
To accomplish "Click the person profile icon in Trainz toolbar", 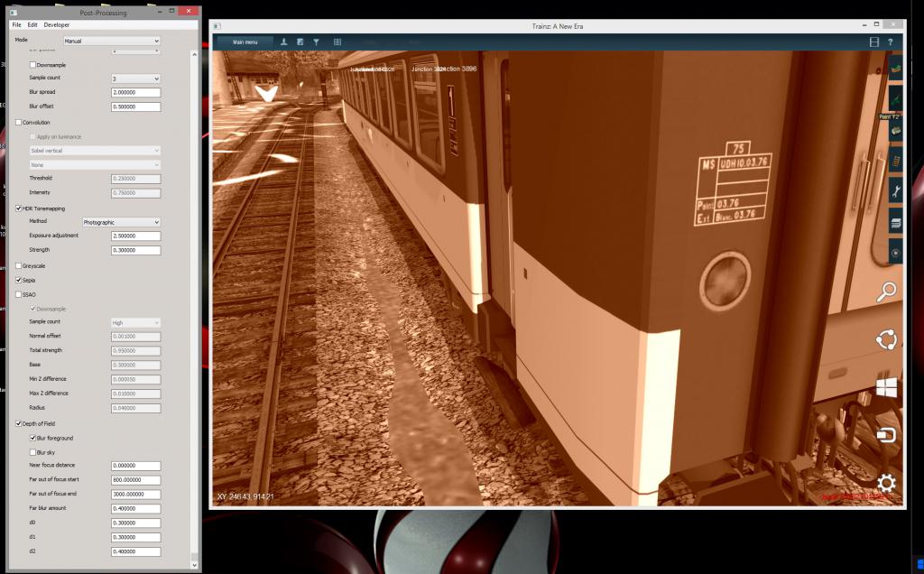I will pos(284,42).
